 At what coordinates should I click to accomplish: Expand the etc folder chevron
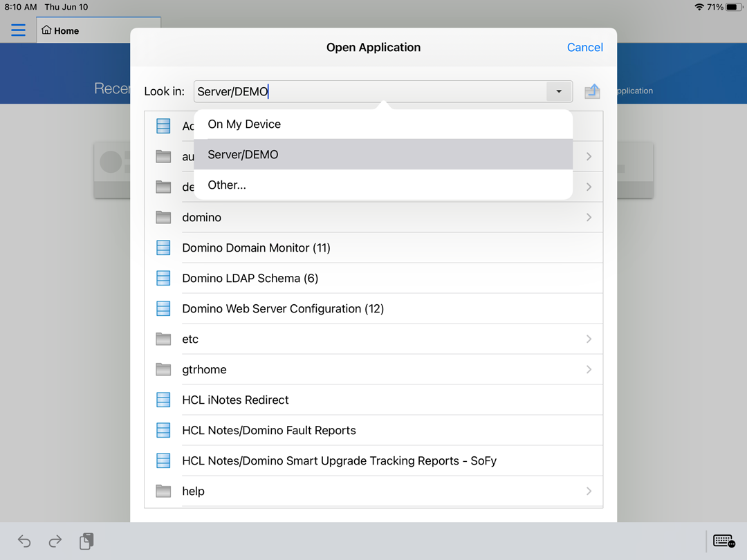tap(589, 339)
